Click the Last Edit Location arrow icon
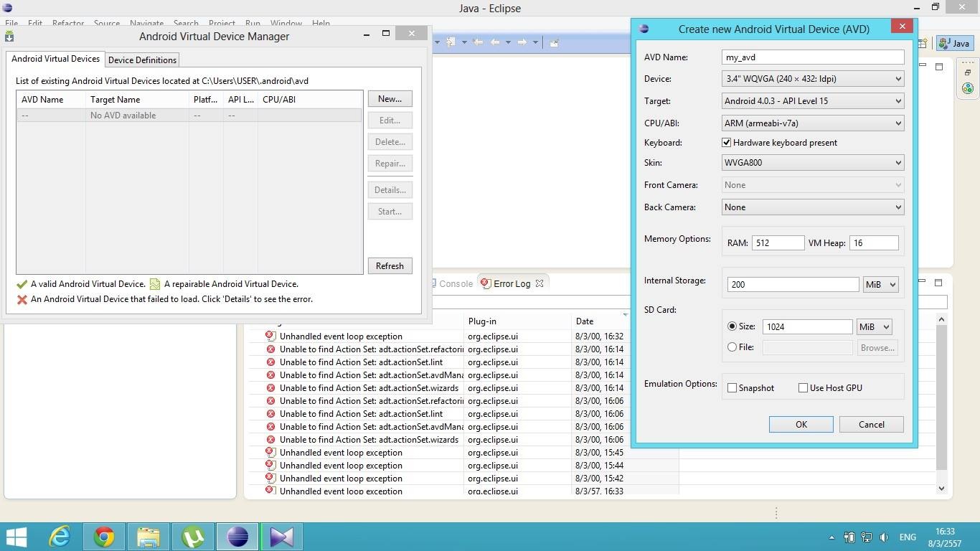980x551 pixels. coord(477,42)
